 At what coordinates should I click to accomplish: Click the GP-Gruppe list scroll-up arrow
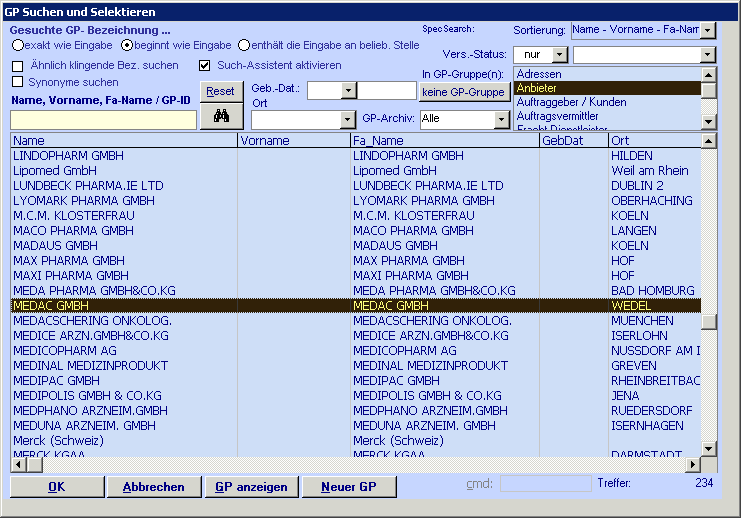tap(708, 75)
